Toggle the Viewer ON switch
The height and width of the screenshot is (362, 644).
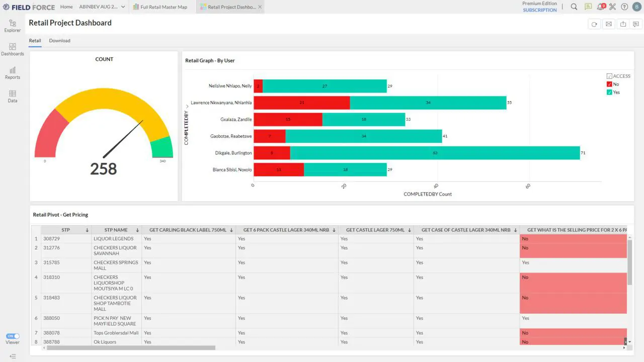13,336
